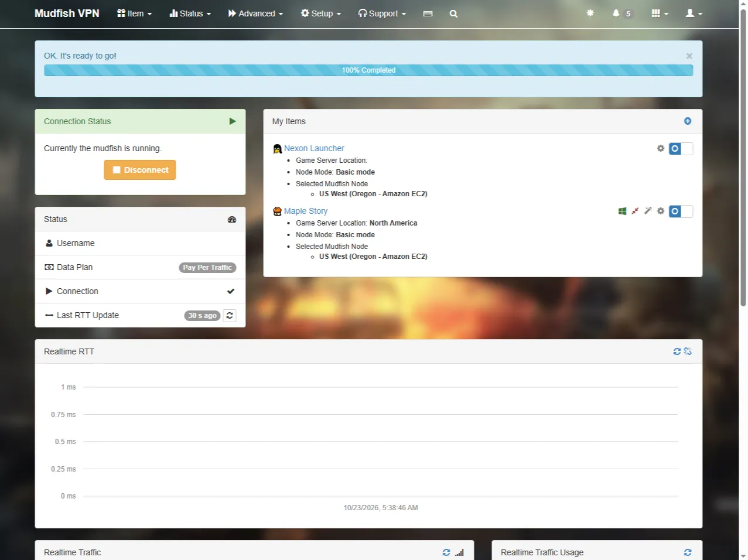Click the dashboard gauge icon in Status panel
Image resolution: width=748 pixels, height=560 pixels.
click(x=232, y=220)
